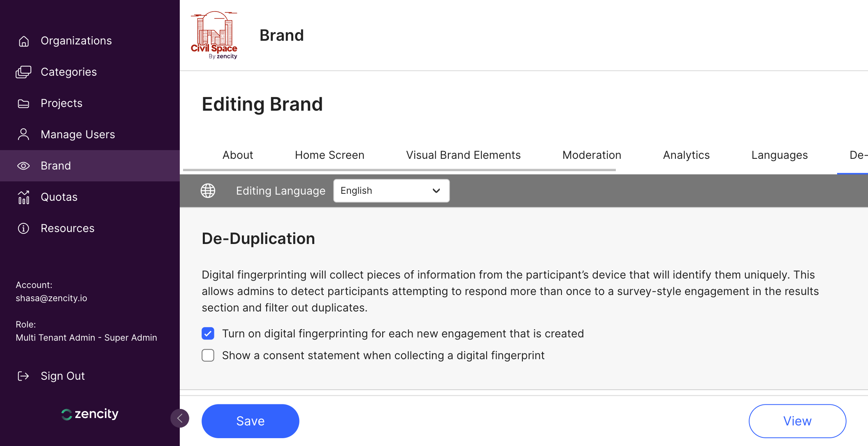Open Categories from the sidebar
The width and height of the screenshot is (868, 446).
point(90,72)
